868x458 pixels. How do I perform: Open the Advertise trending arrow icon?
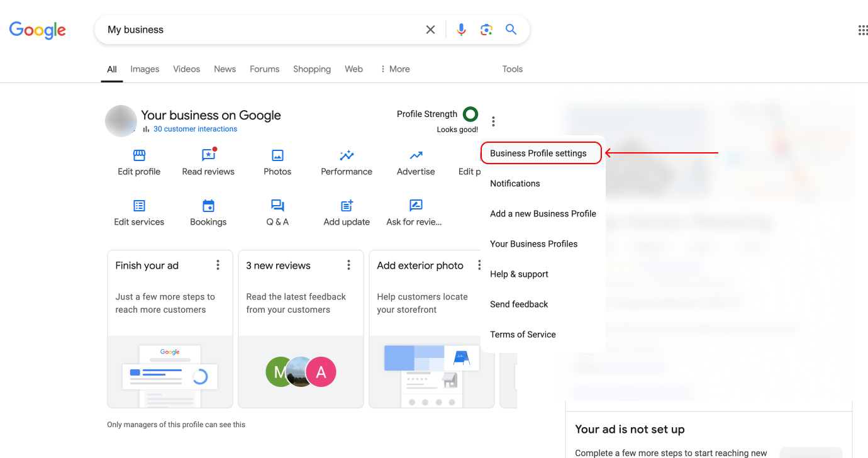point(416,155)
